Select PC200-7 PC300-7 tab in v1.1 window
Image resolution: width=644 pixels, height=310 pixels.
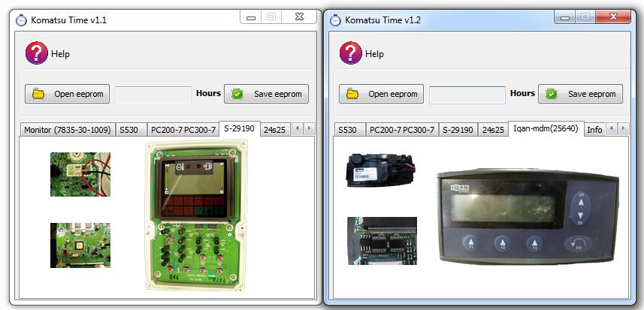(183, 130)
